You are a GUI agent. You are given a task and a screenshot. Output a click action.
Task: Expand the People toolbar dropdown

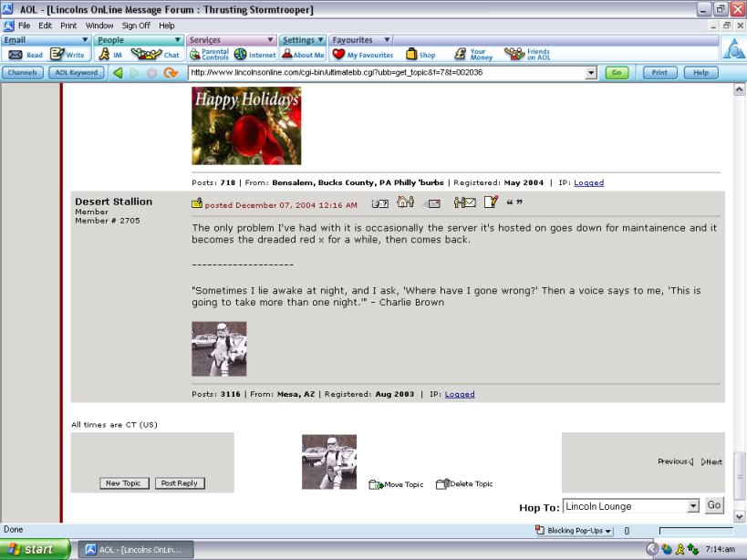[177, 40]
